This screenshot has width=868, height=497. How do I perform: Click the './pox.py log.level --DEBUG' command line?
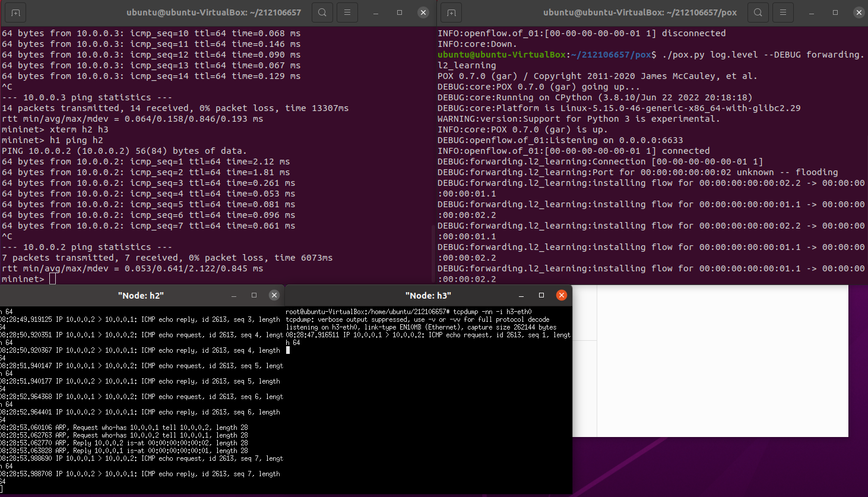pos(651,60)
